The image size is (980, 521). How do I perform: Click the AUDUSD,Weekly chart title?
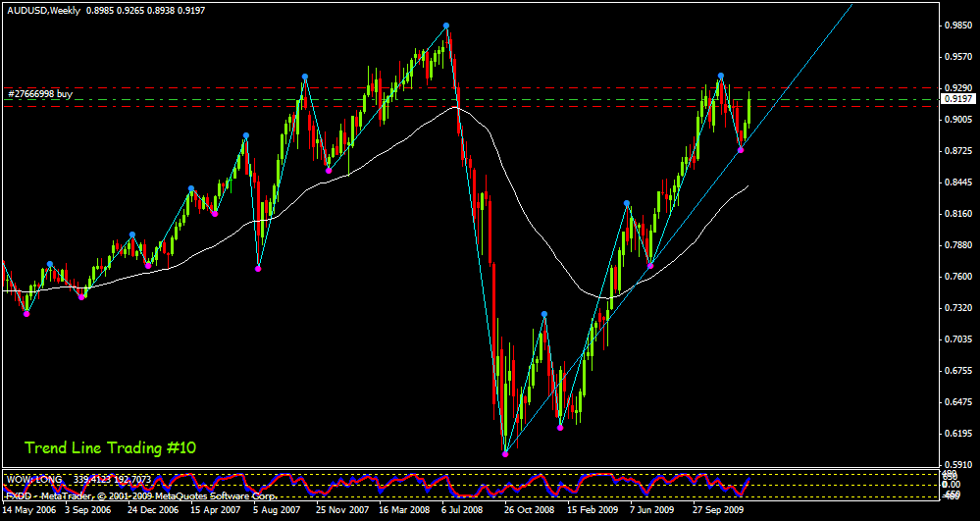coord(44,9)
